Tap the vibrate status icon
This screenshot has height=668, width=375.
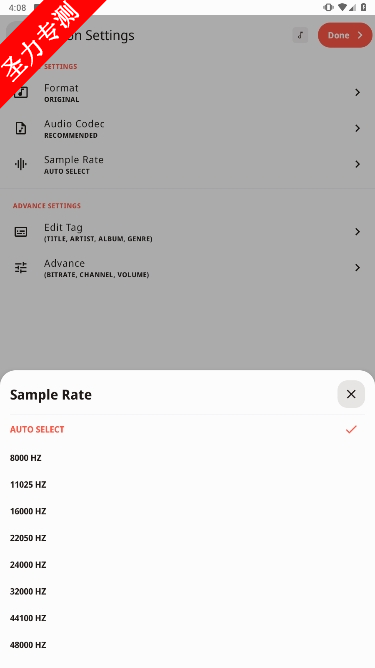coord(328,7)
